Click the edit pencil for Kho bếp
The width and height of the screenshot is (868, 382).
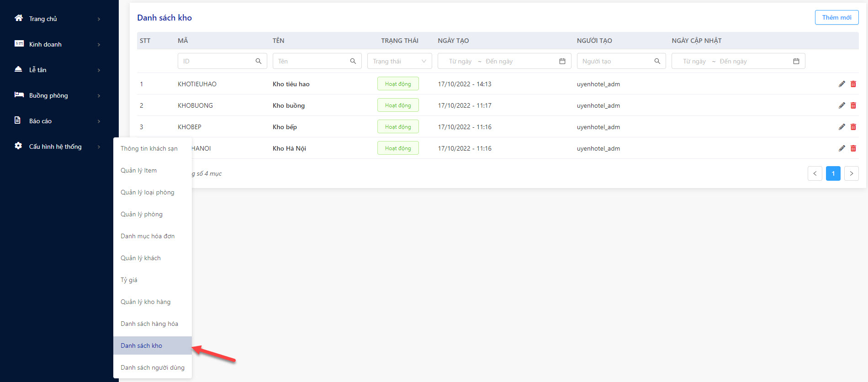tap(842, 127)
